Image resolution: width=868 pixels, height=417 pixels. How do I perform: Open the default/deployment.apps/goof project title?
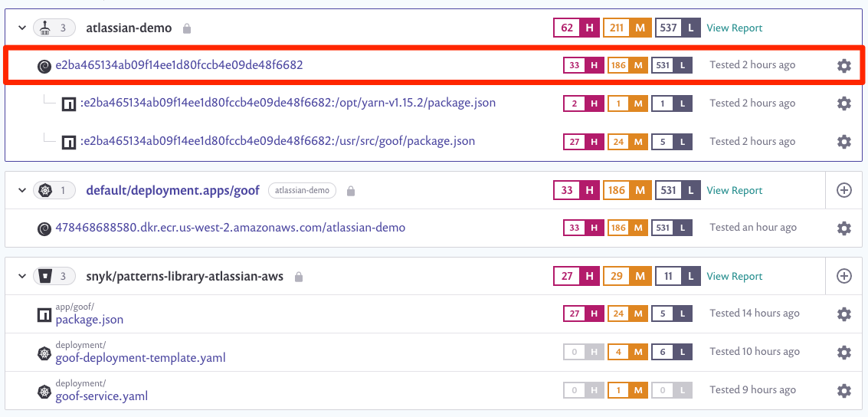point(172,191)
